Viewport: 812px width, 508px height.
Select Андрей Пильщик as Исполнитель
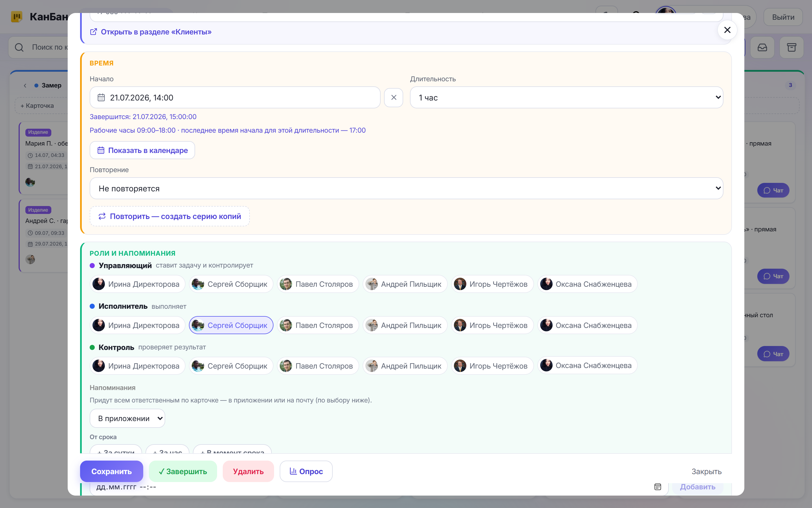coord(405,325)
